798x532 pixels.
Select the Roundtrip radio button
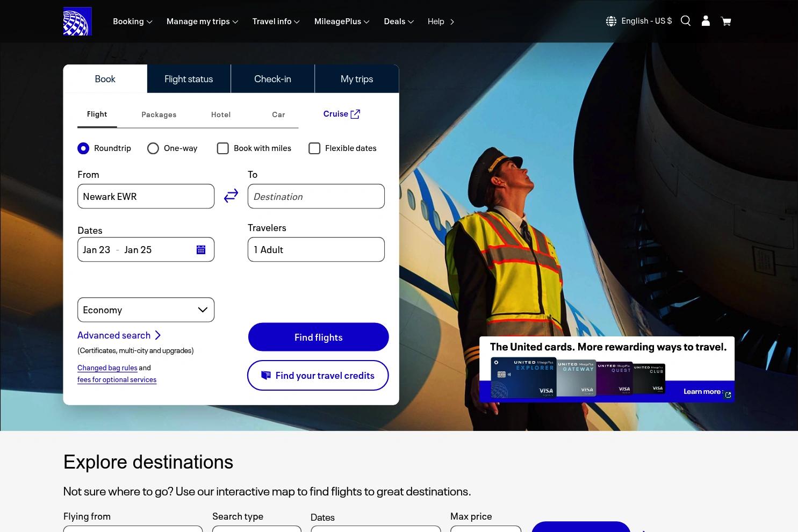tap(83, 148)
